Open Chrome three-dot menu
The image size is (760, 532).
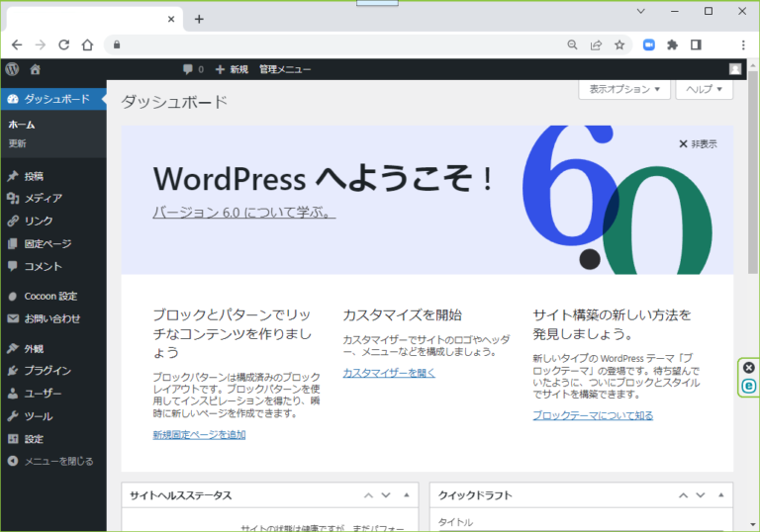(x=743, y=45)
